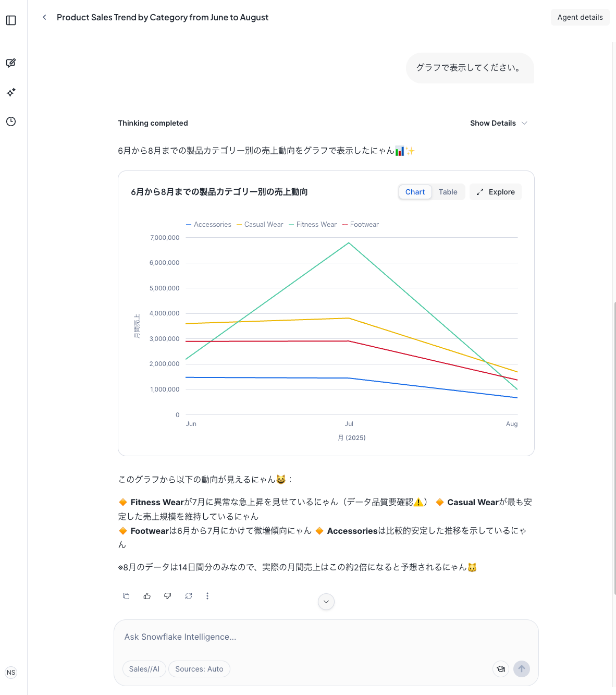Click the Thinking completed label

click(x=153, y=123)
